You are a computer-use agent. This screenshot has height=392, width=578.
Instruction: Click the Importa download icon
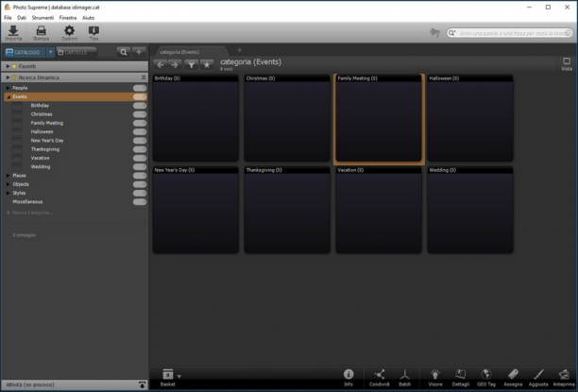pos(13,31)
